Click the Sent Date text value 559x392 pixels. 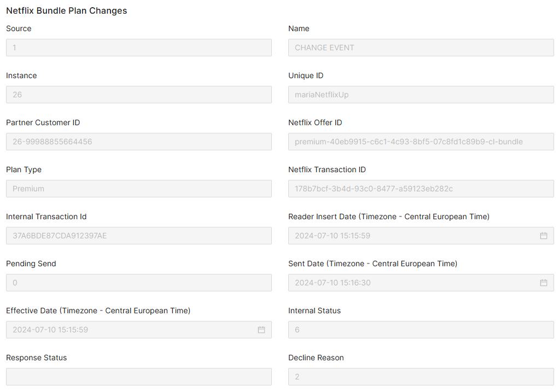coord(333,283)
